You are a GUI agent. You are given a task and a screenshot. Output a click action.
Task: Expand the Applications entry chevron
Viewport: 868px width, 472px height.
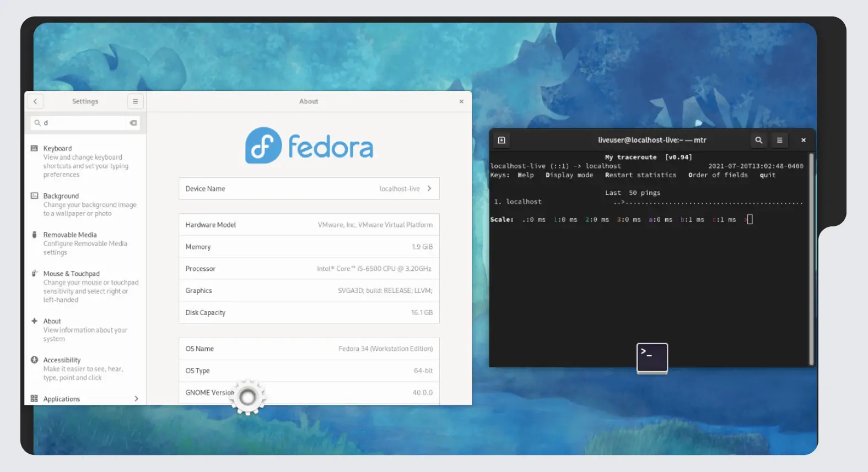[x=136, y=399]
